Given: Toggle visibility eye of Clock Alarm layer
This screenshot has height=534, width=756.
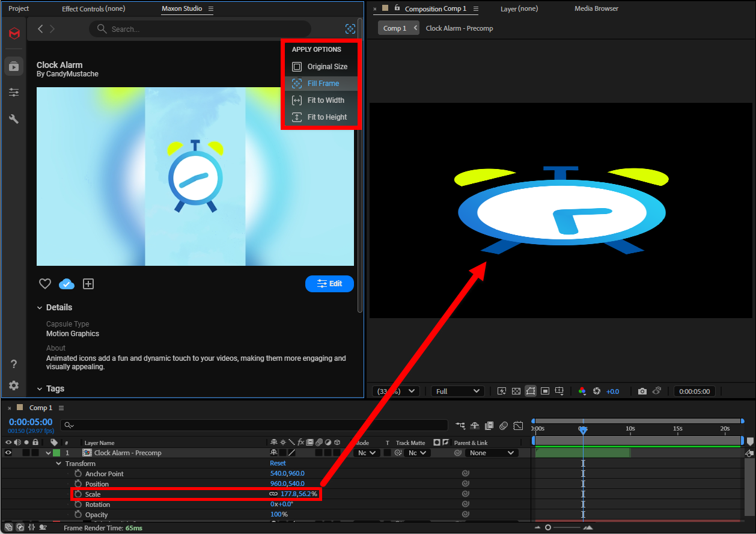Looking at the screenshot, I should click(8, 453).
